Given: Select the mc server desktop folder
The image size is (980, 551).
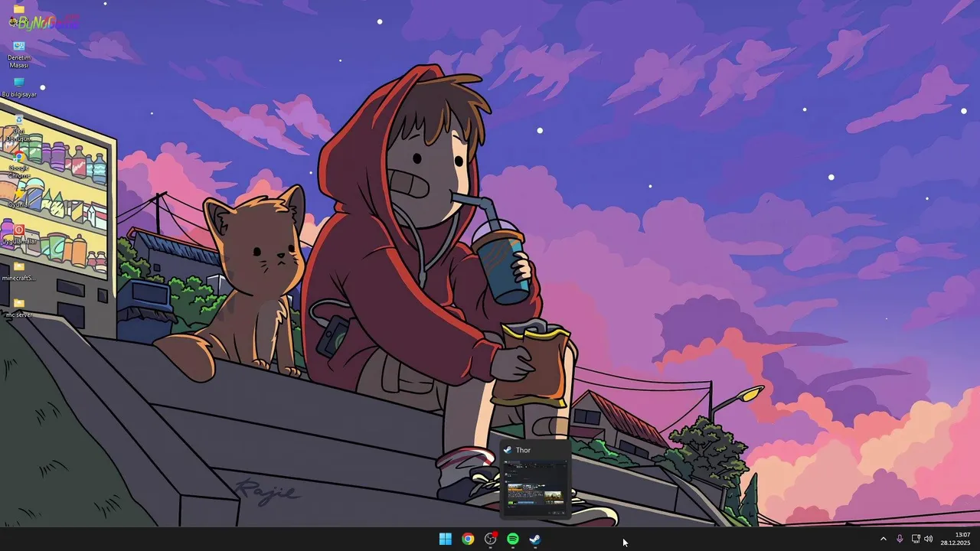Looking at the screenshot, I should pyautogui.click(x=19, y=308).
